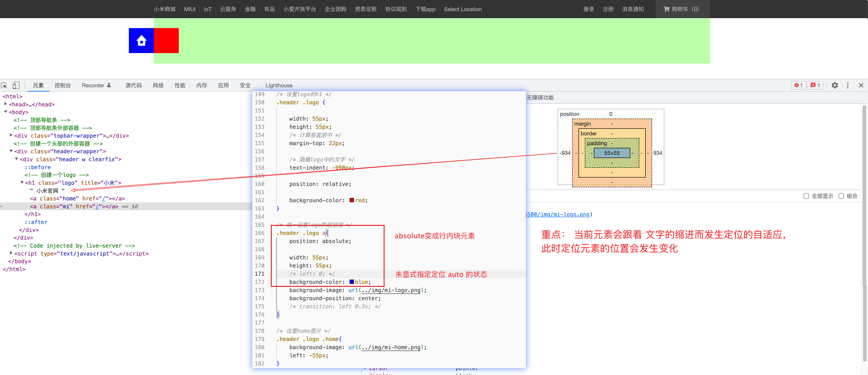Switch to the 元素 tab
The height and width of the screenshot is (375, 868).
(x=38, y=85)
